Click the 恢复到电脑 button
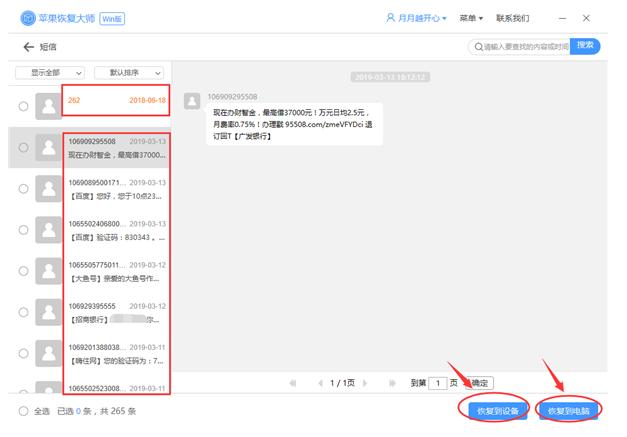This screenshot has width=627, height=437. coord(568,410)
